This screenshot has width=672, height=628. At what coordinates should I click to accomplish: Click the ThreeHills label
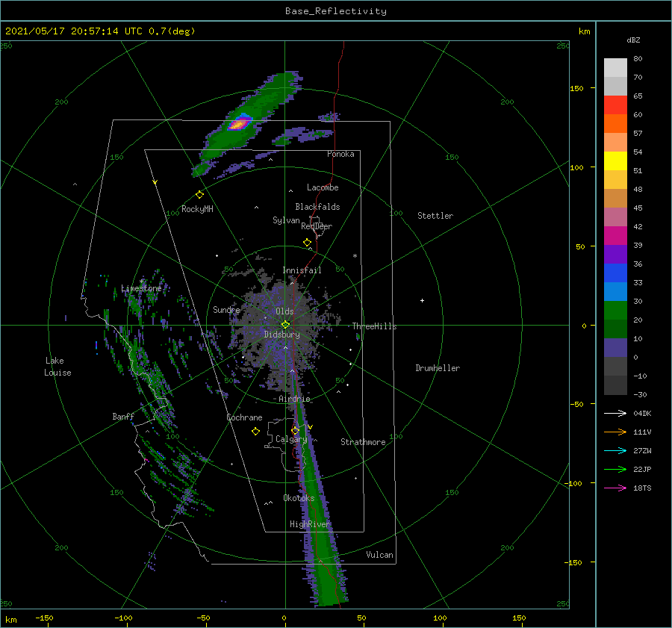coord(375,326)
